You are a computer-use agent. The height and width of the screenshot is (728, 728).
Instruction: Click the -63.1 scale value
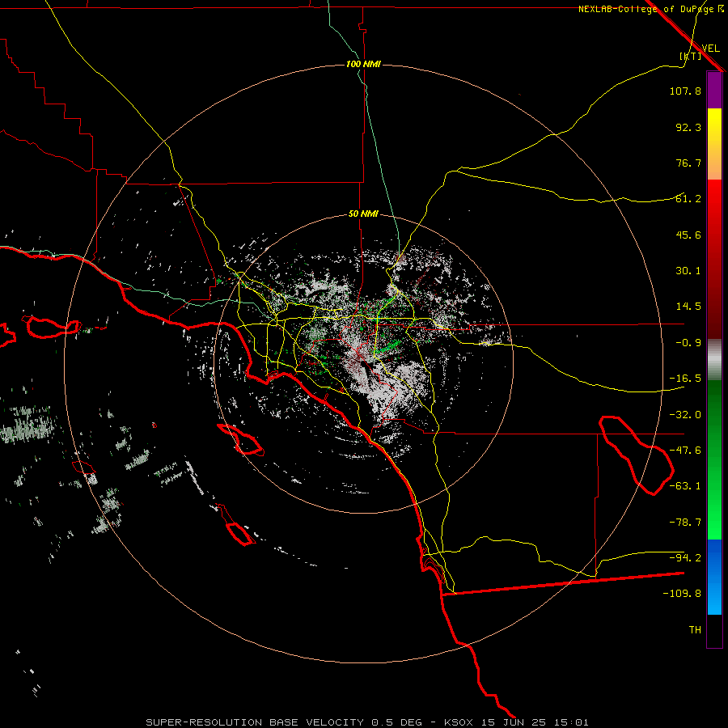tap(685, 486)
